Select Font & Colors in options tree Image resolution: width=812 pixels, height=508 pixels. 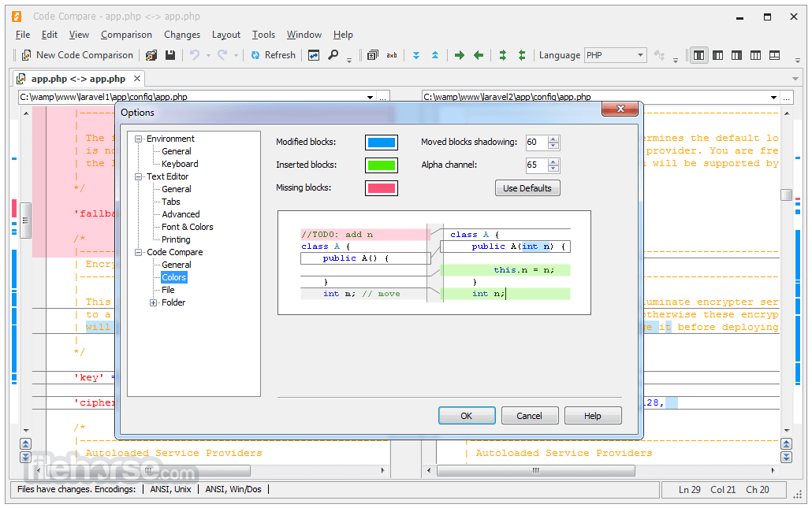click(x=187, y=227)
